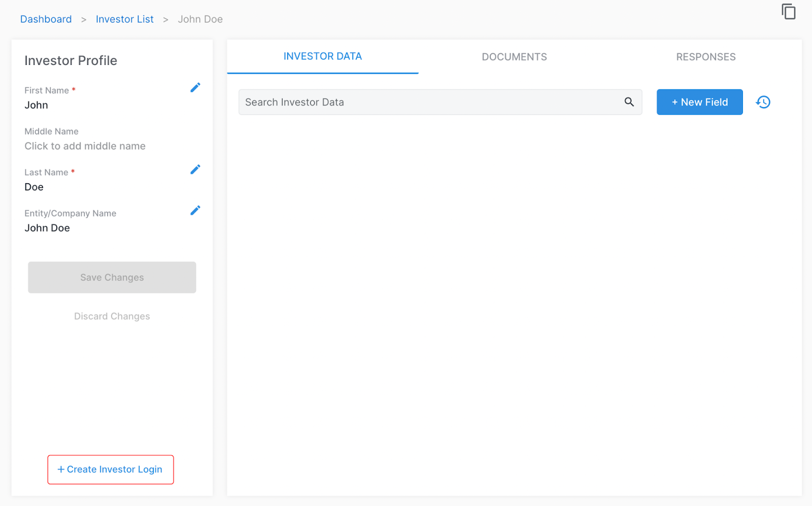Click the Last Name value Doe
This screenshot has height=506, width=812.
[34, 187]
